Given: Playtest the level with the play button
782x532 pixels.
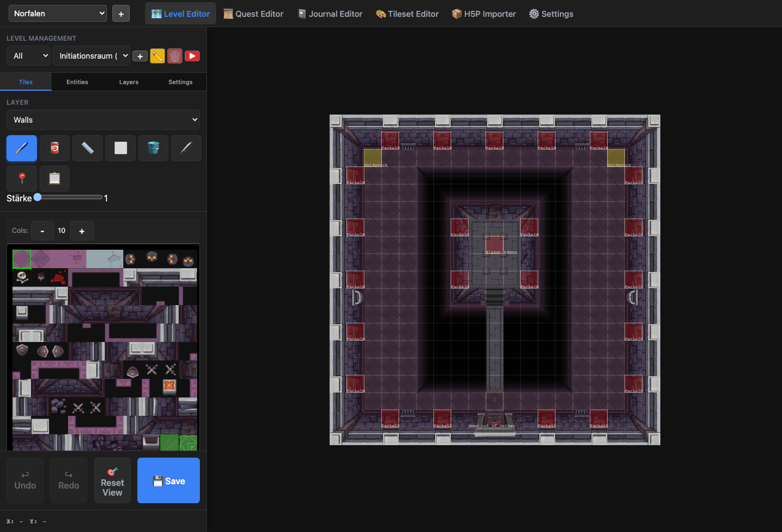Looking at the screenshot, I should click(192, 55).
